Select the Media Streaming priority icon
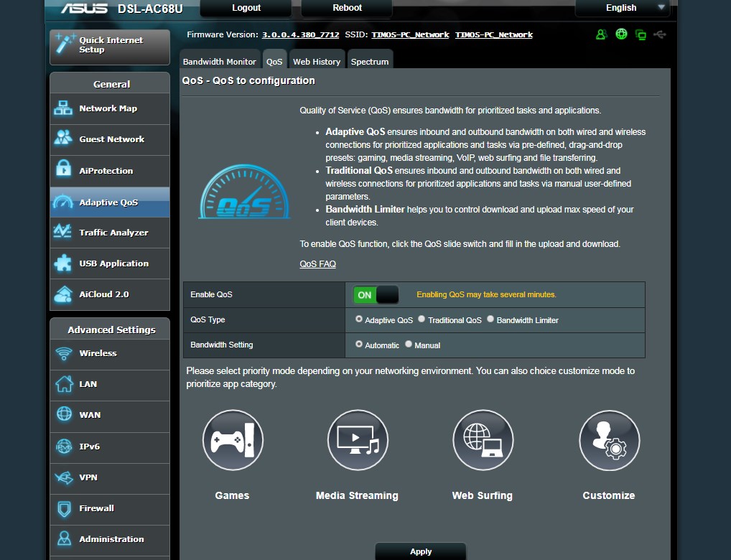This screenshot has height=560, width=731. click(358, 440)
